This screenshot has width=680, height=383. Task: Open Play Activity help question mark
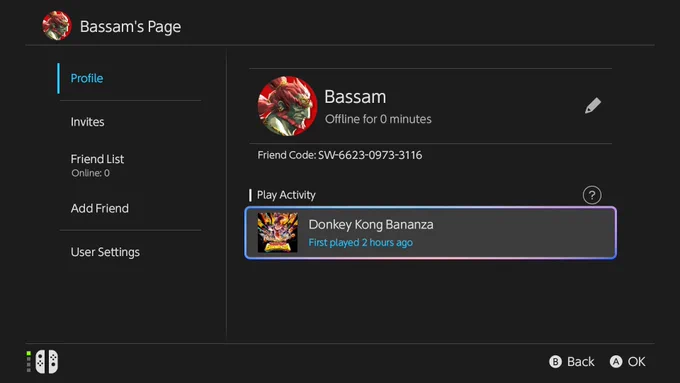(x=592, y=195)
